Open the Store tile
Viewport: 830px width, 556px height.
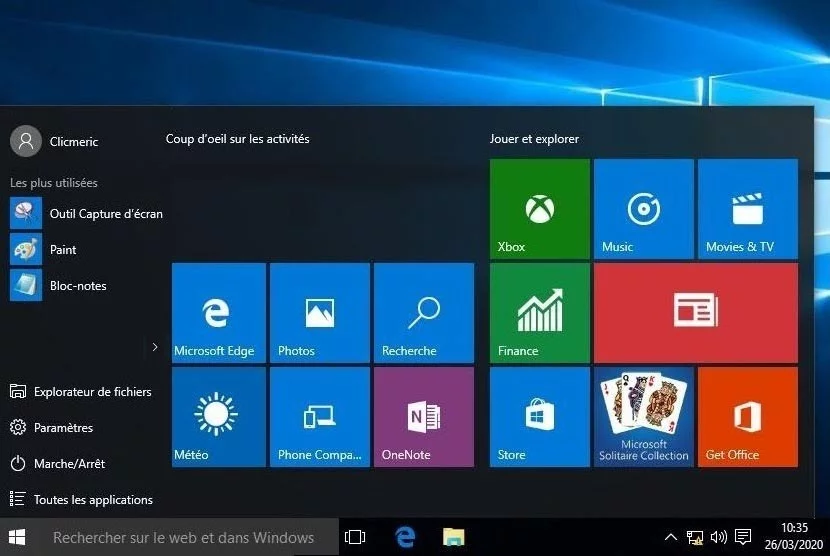click(x=539, y=417)
